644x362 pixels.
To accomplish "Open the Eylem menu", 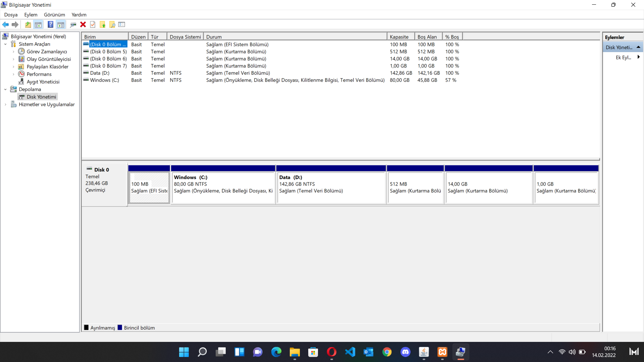I will point(31,15).
